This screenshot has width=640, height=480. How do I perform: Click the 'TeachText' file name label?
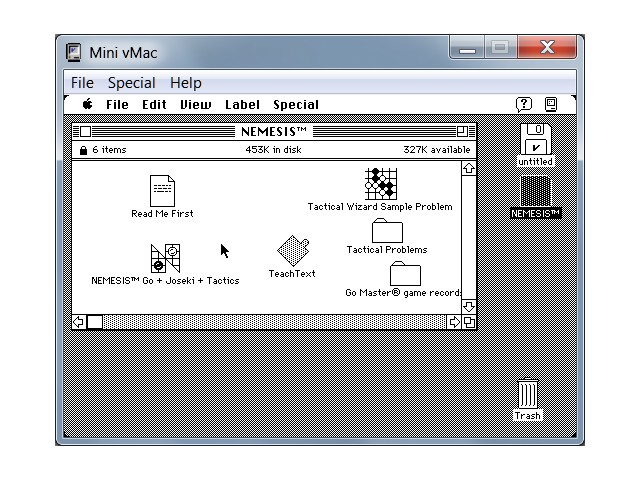click(292, 273)
